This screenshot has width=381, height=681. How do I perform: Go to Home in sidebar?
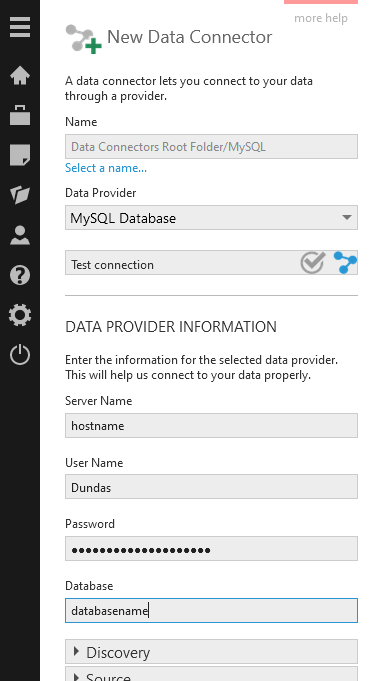pyautogui.click(x=20, y=75)
